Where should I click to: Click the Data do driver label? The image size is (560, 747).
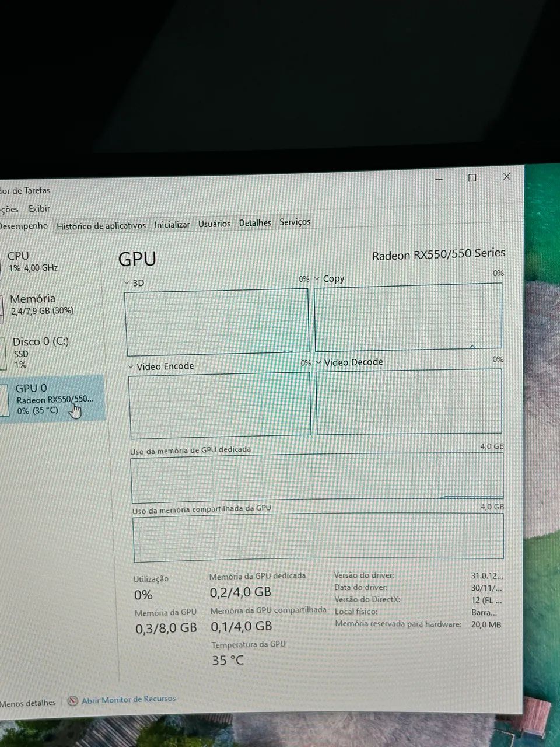(x=361, y=588)
